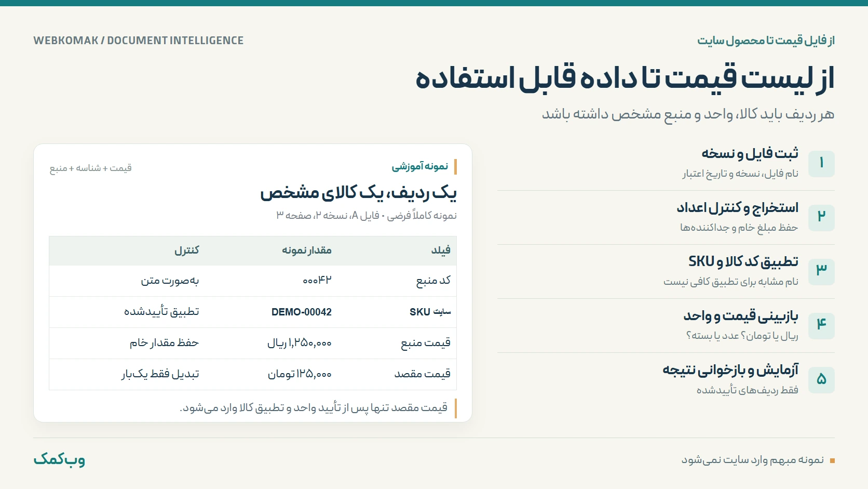Image resolution: width=868 pixels, height=489 pixels.
Task: Click the نمونه آموزشی card label
Action: tap(420, 166)
